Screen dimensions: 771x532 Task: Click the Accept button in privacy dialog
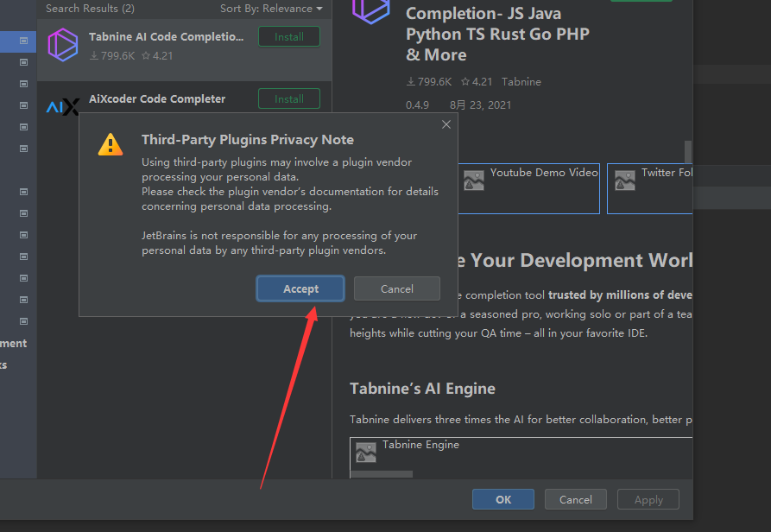point(300,288)
